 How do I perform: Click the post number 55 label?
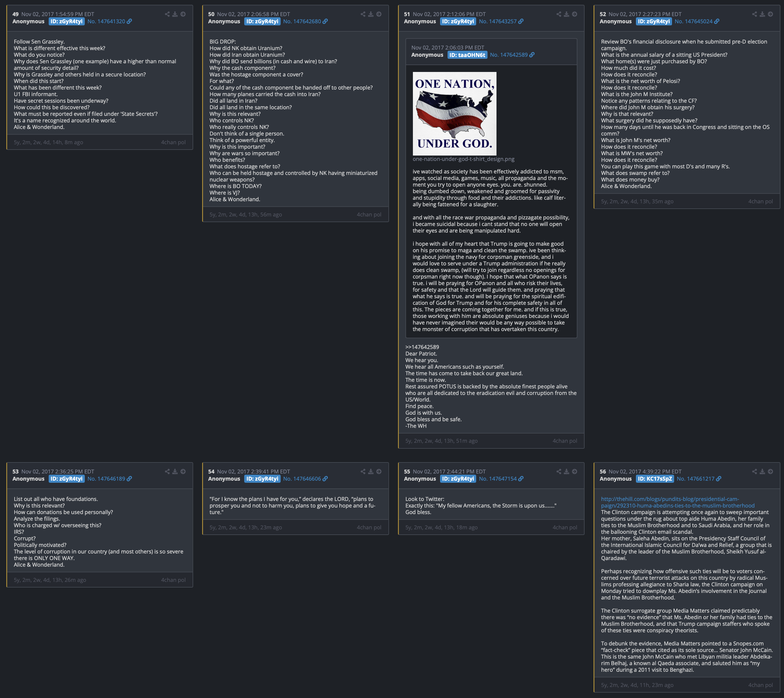pyautogui.click(x=407, y=471)
